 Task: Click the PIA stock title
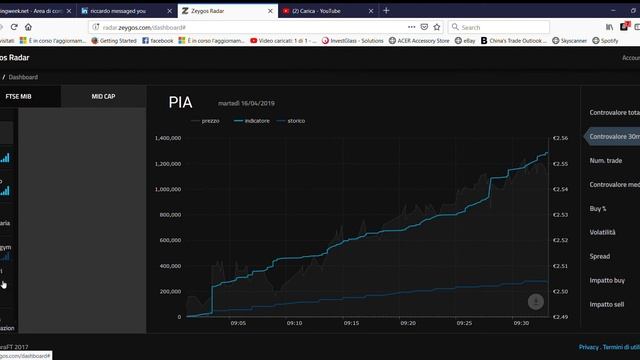click(180, 102)
